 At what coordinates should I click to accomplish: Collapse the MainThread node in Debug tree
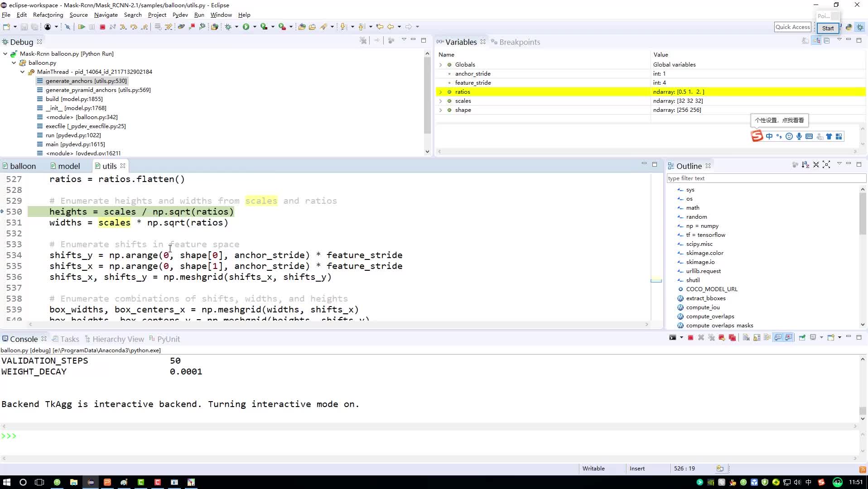(22, 72)
